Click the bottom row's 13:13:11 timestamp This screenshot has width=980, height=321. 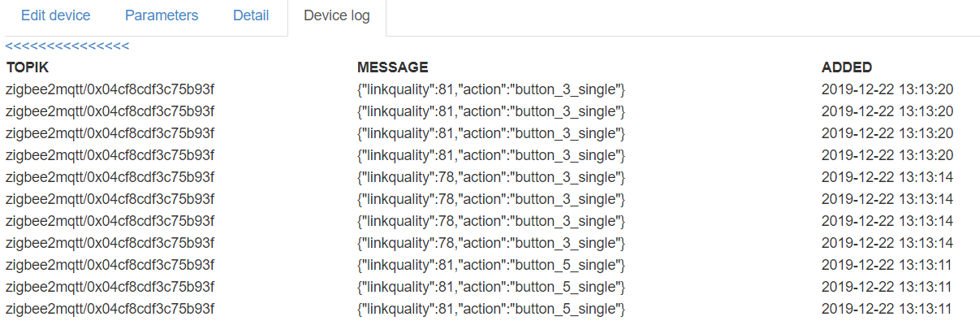[887, 309]
